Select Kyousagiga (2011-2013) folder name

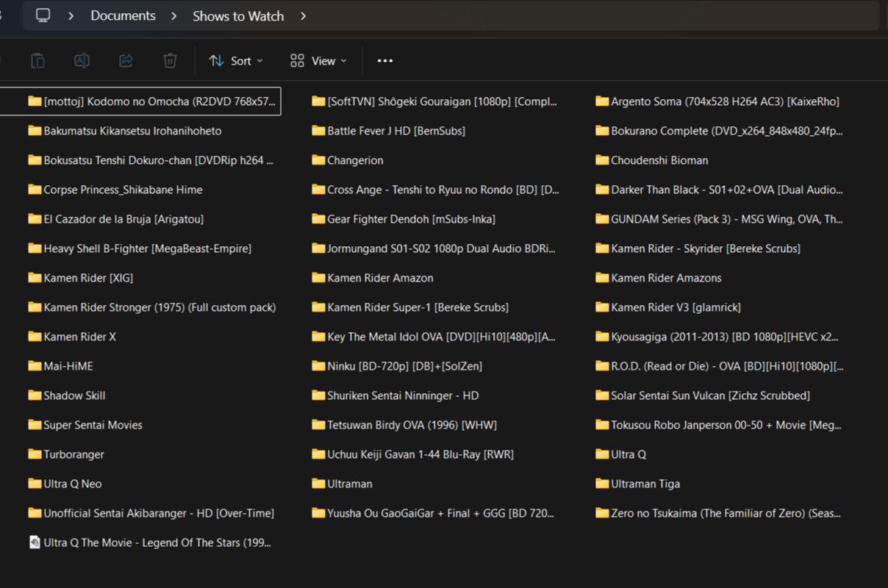725,337
